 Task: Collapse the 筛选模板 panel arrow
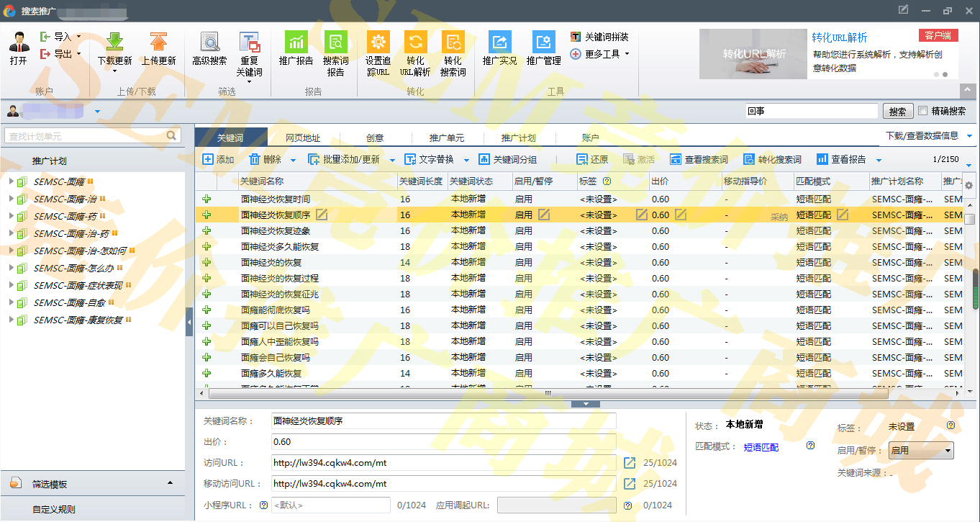point(171,483)
